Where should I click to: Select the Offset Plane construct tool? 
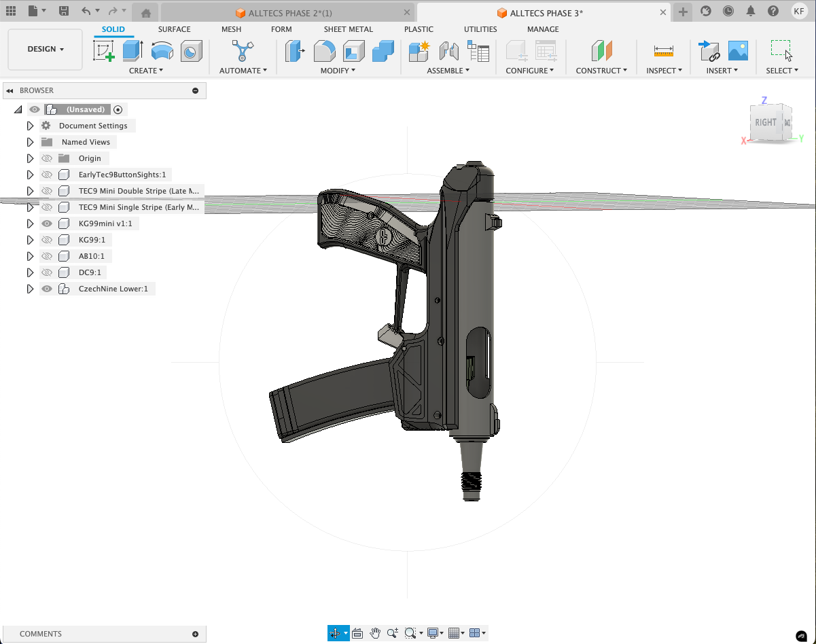coord(601,51)
